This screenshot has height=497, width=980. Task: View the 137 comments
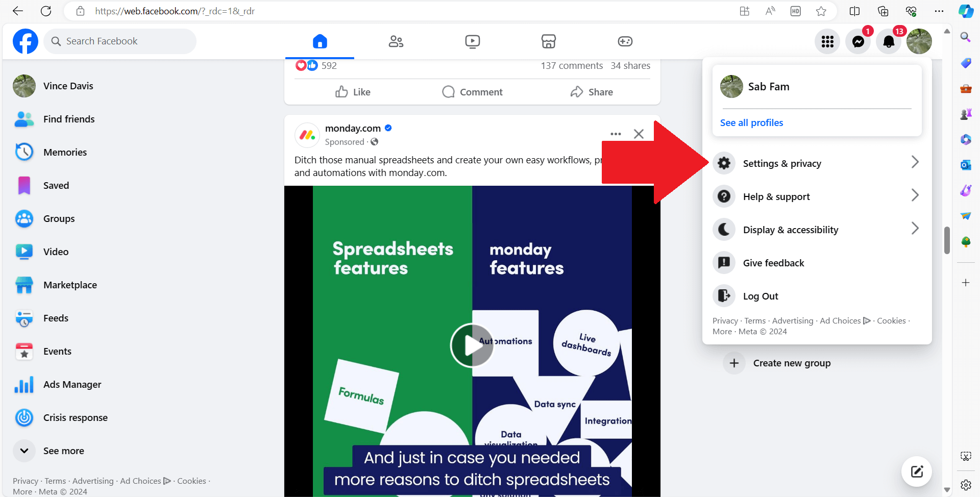(x=572, y=66)
